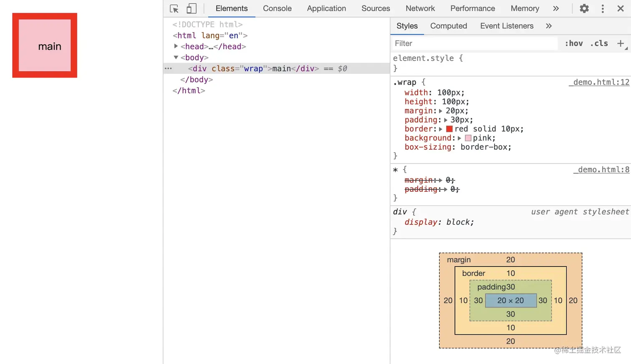The height and width of the screenshot is (364, 631).
Task: Select the closing body tag row
Action: pyautogui.click(x=197, y=80)
